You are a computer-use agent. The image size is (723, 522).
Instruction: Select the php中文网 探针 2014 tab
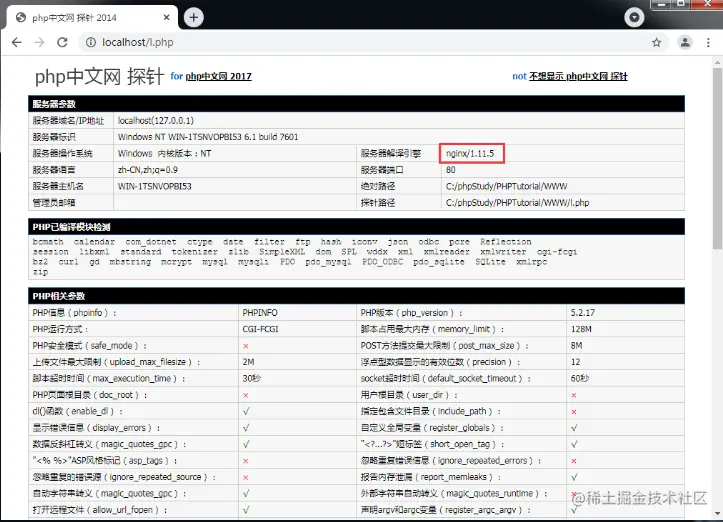pos(92,18)
